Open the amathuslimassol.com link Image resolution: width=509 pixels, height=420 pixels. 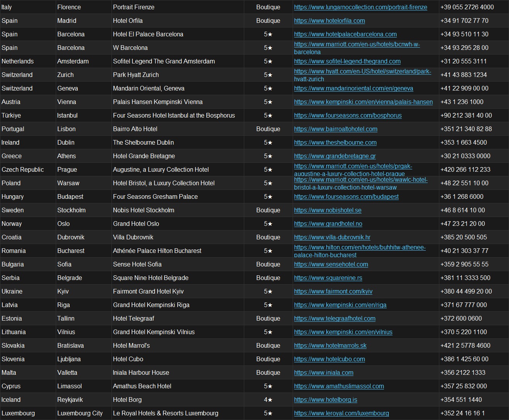[x=339, y=386]
